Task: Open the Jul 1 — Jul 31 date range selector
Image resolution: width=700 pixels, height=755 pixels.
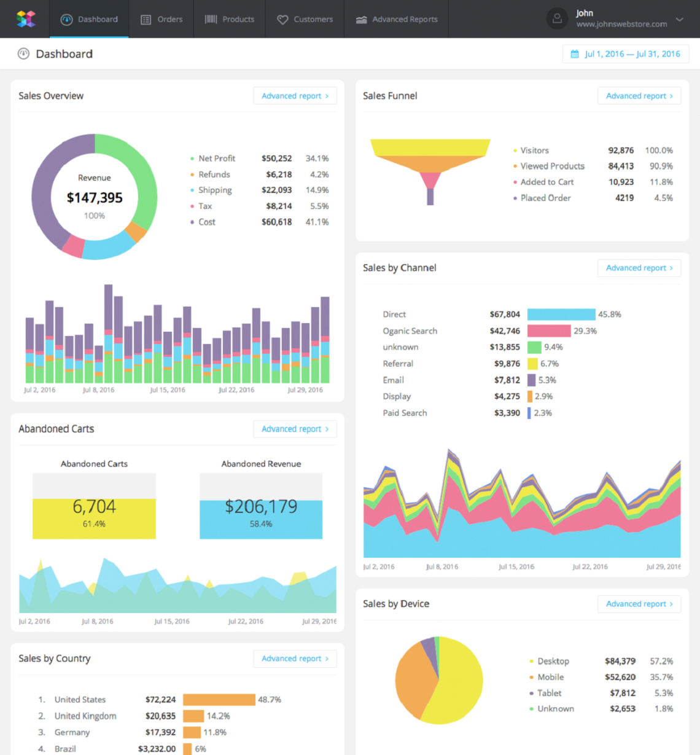Action: [x=625, y=53]
